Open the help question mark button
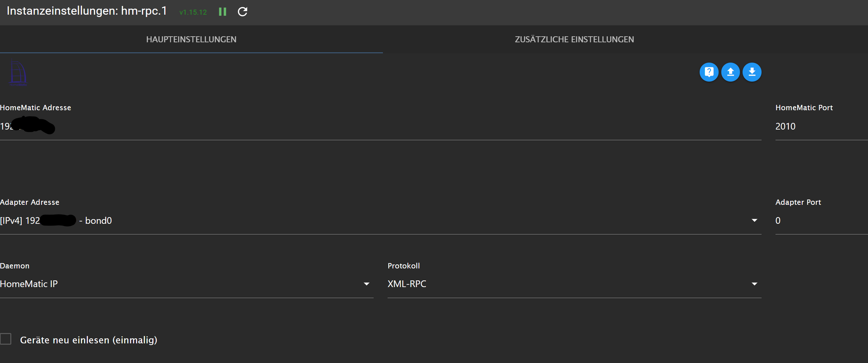Image resolution: width=868 pixels, height=363 pixels. tap(709, 72)
